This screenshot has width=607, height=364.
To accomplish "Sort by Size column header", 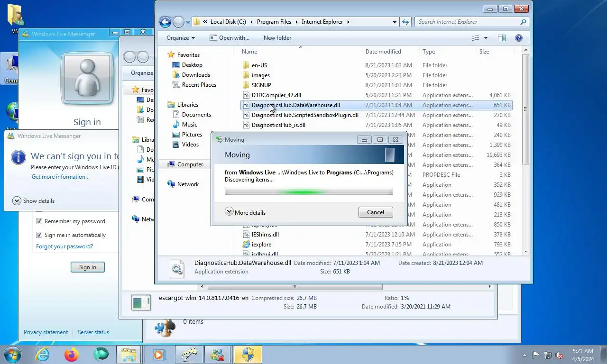I will [495, 52].
